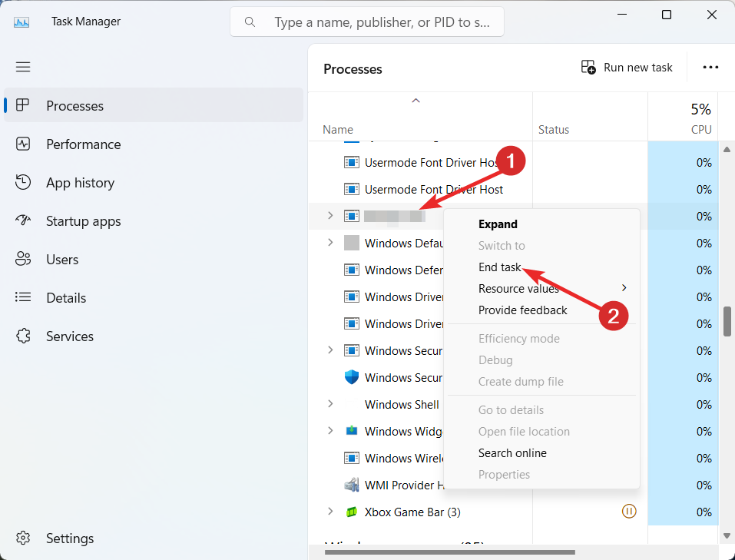Open the three-dot more options menu
This screenshot has height=560, width=735.
(x=710, y=68)
